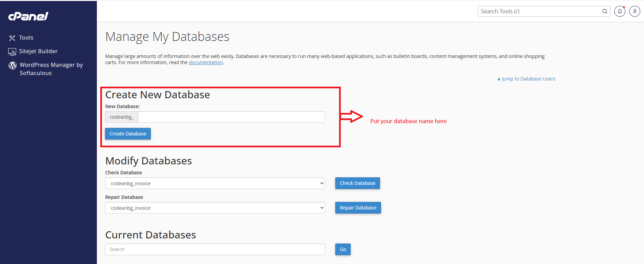Click the Modify Databases heading
This screenshot has width=644, height=264.
(148, 161)
